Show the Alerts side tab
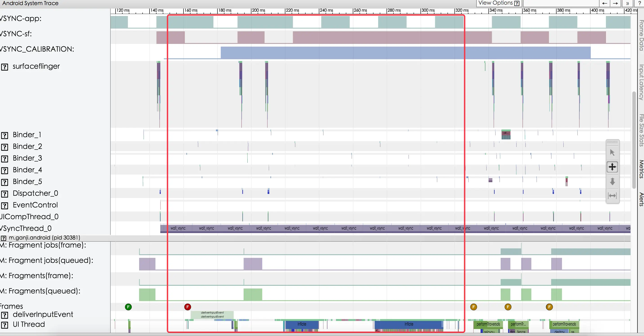 point(641,199)
